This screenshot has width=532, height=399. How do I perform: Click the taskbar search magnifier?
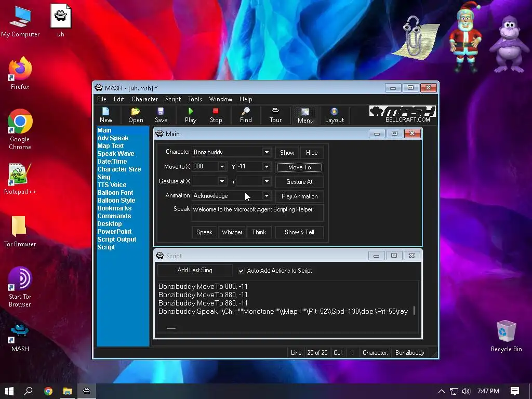coord(28,391)
